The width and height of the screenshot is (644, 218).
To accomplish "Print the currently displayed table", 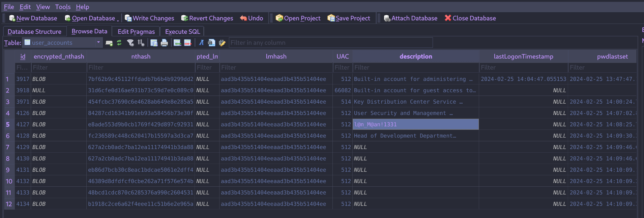I will pyautogui.click(x=164, y=43).
